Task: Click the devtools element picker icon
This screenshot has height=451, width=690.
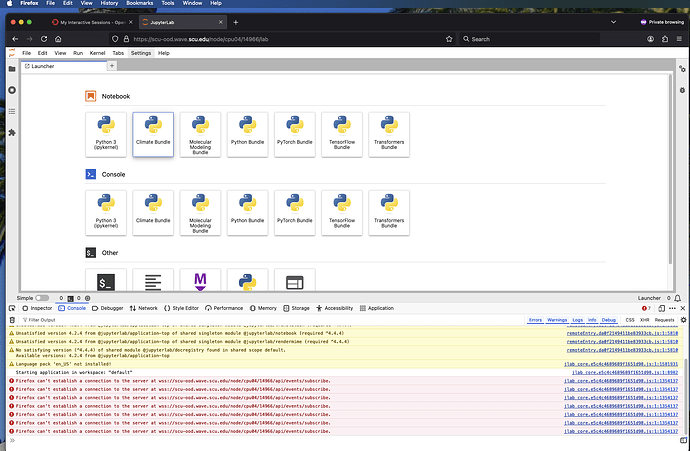Action: [12, 308]
